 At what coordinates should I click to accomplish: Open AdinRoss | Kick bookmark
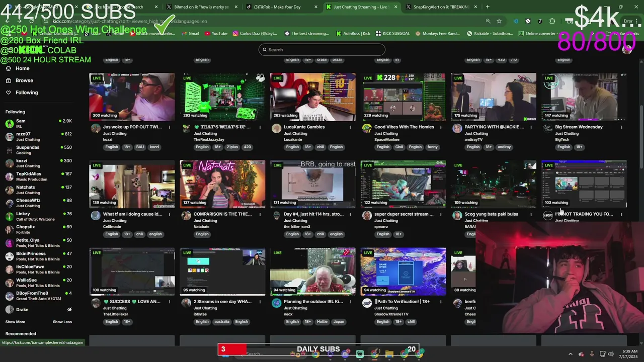[x=353, y=34]
